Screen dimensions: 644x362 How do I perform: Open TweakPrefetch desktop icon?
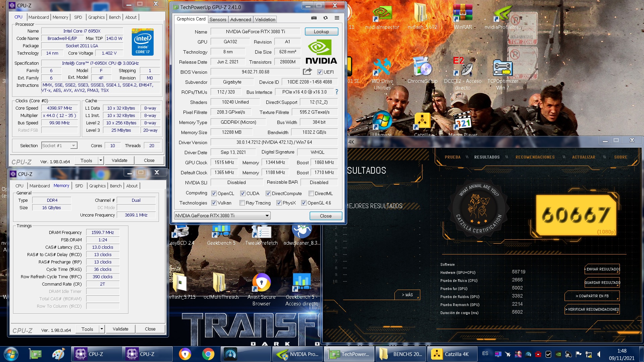[261, 235]
